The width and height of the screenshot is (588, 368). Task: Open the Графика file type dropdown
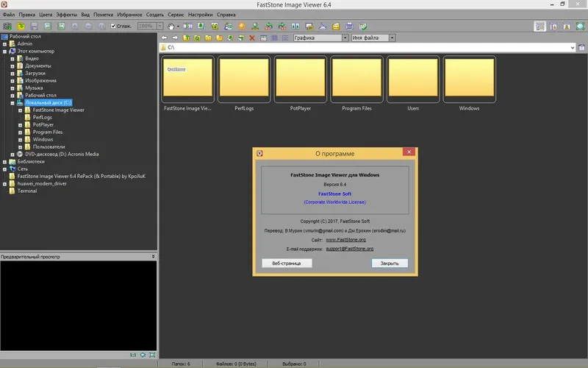coord(345,38)
